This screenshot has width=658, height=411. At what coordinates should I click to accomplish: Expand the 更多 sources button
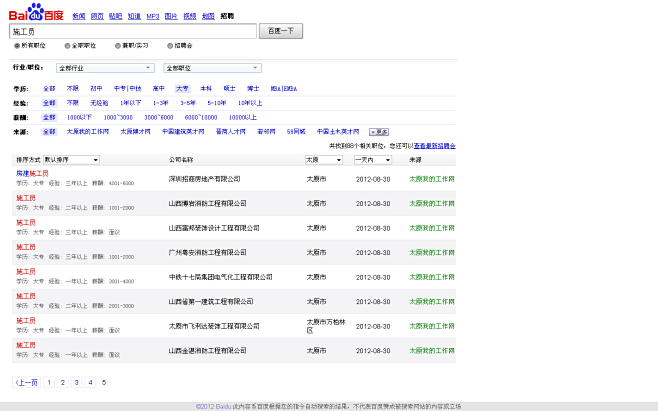point(379,132)
